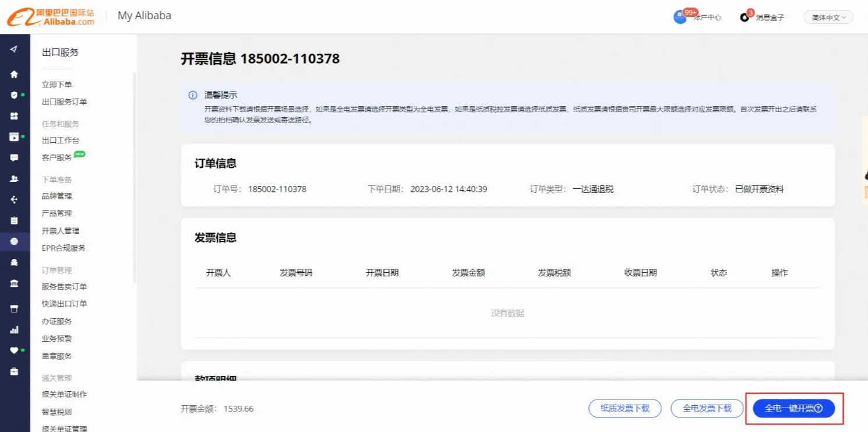Click the home icon in left sidebar
The width and height of the screenshot is (868, 432).
coord(14,74)
